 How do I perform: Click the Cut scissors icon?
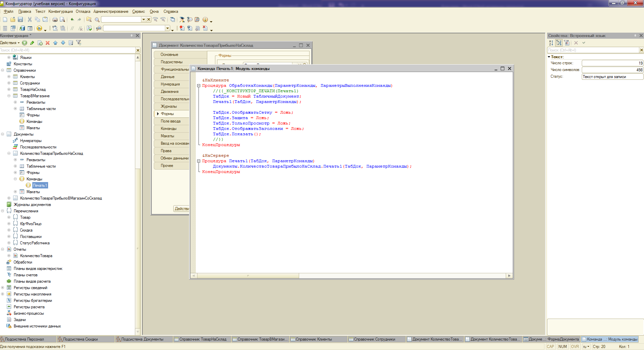click(30, 20)
